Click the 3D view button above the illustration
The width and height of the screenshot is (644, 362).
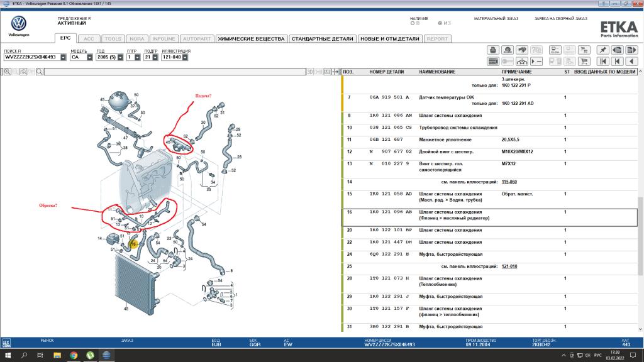click(x=310, y=72)
